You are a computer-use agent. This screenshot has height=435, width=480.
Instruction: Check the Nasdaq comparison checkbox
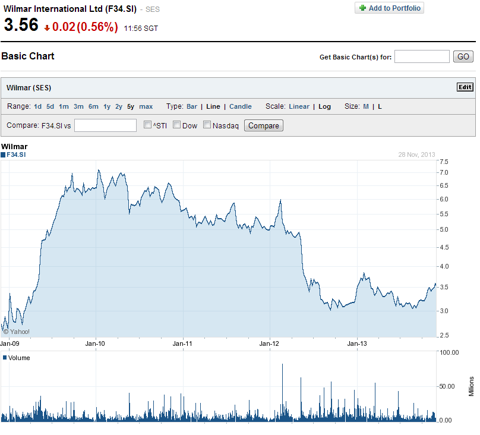(x=207, y=125)
